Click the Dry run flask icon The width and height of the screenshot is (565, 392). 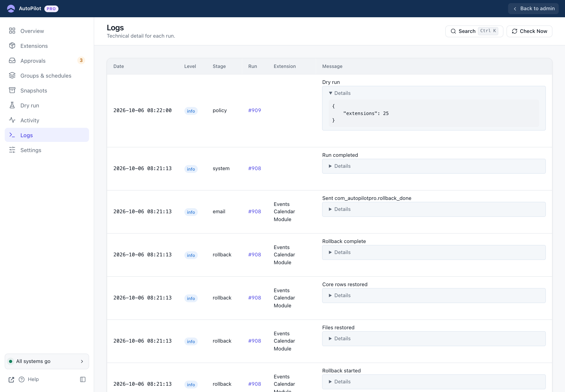12,105
